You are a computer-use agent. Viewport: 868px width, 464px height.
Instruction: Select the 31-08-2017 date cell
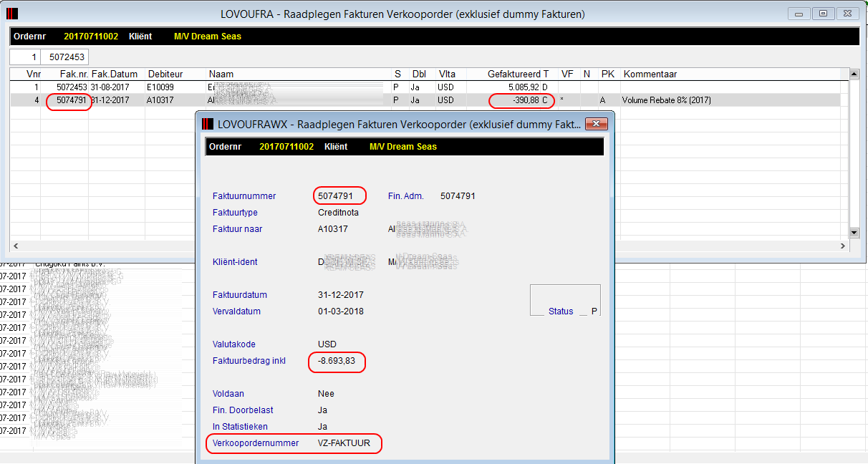110,87
